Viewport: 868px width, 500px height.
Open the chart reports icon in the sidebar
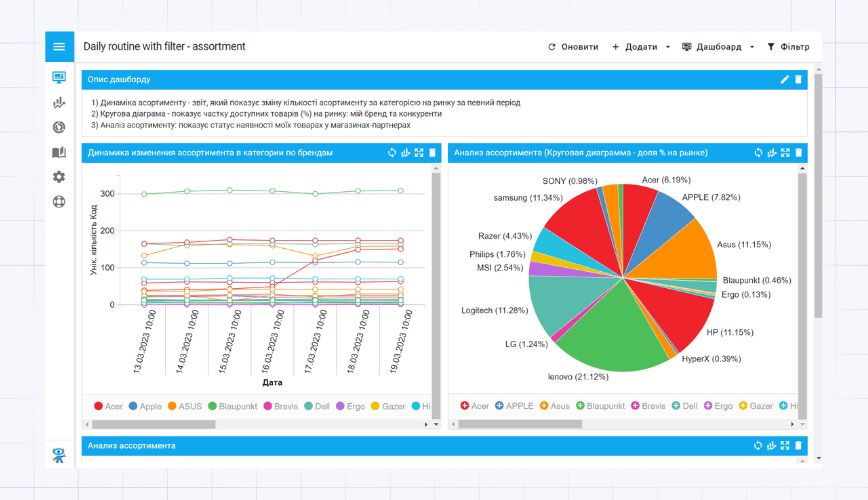(x=59, y=102)
